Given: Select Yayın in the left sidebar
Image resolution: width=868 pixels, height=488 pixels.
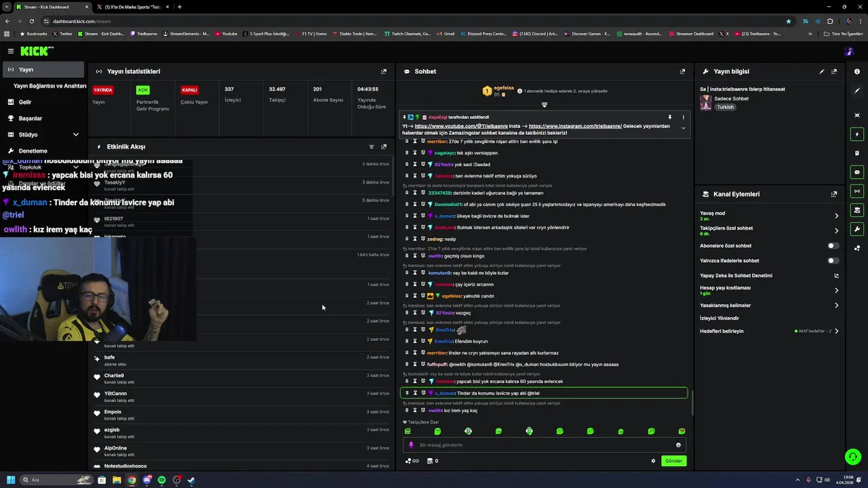Looking at the screenshot, I should [x=43, y=70].
